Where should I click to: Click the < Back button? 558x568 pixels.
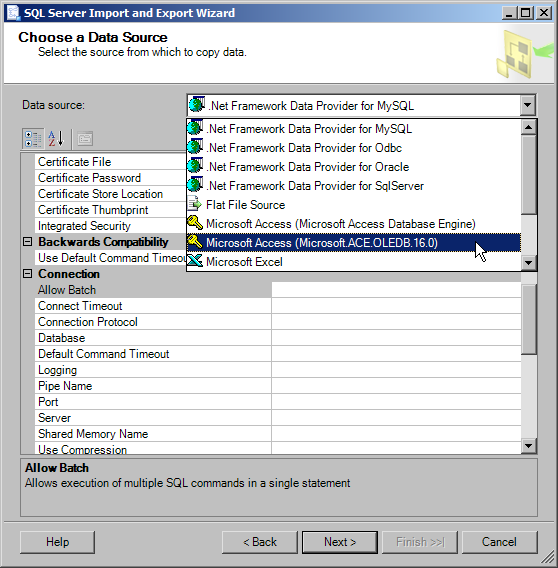point(260,542)
